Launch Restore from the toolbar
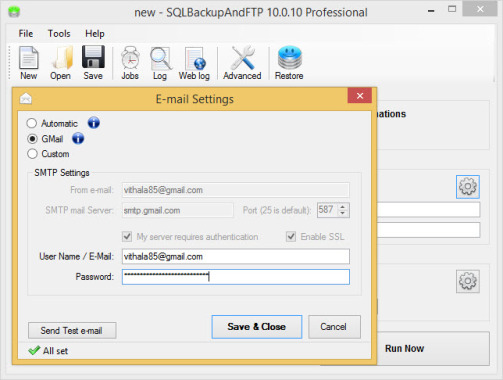 point(289,63)
